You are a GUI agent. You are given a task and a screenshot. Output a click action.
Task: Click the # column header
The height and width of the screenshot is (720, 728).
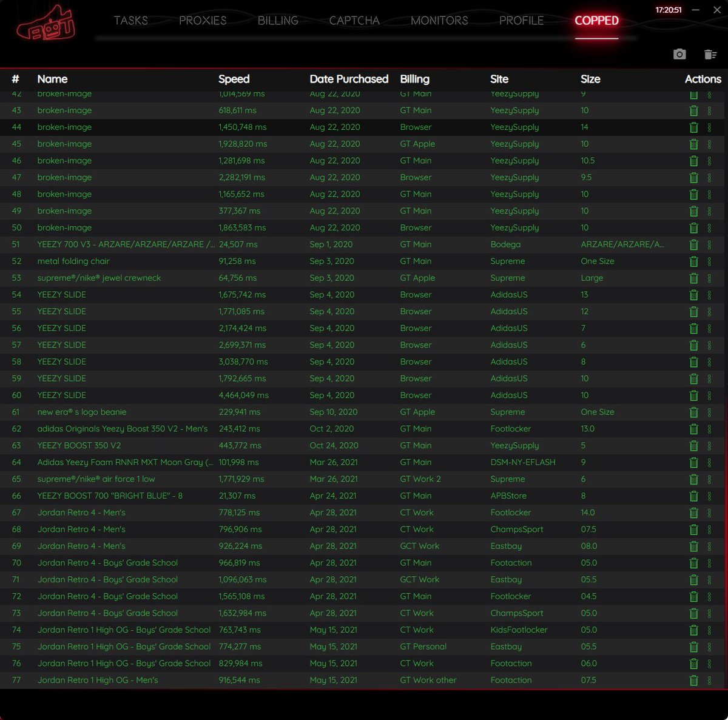click(16, 79)
